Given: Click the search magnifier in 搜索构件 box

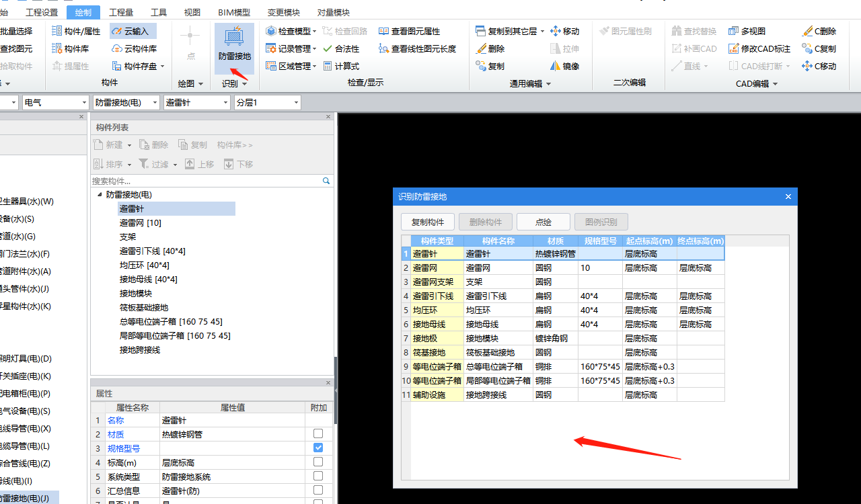Looking at the screenshot, I should (326, 181).
